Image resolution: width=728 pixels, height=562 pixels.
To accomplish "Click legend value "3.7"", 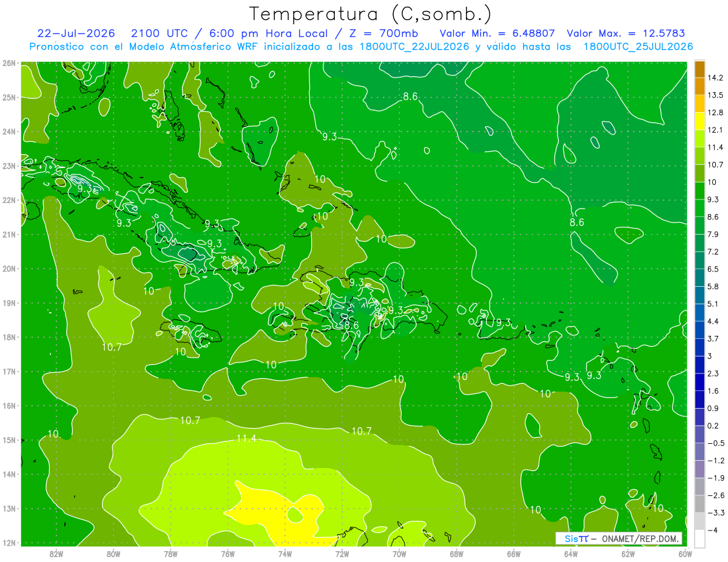I will (713, 338).
